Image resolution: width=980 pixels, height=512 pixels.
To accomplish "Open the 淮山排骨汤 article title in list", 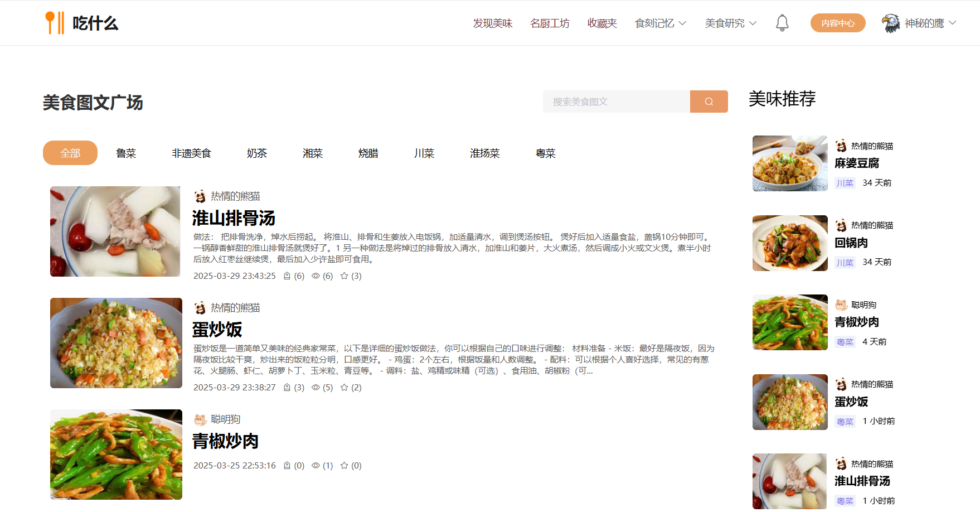I will pyautogui.click(x=234, y=218).
